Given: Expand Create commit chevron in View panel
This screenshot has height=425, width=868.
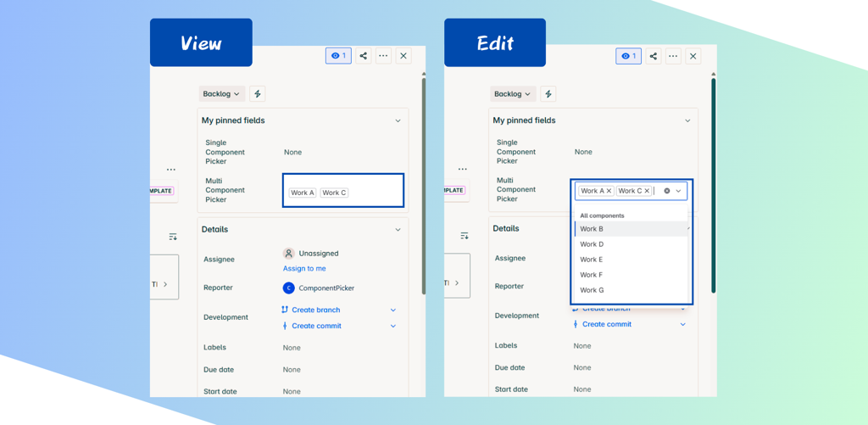Looking at the screenshot, I should tap(393, 326).
